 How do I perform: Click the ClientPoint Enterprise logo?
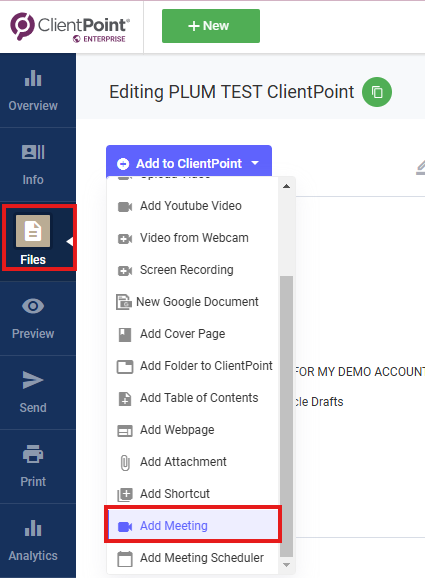coord(70,27)
